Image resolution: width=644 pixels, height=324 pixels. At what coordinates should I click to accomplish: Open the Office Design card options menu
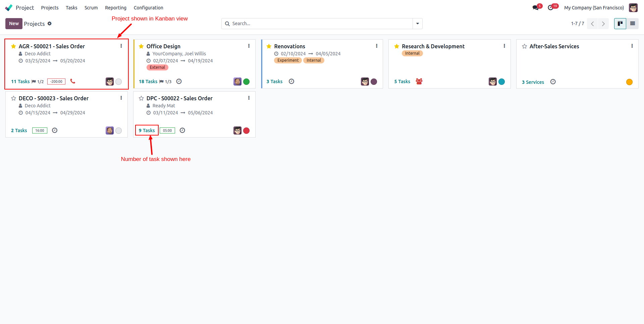pos(249,46)
